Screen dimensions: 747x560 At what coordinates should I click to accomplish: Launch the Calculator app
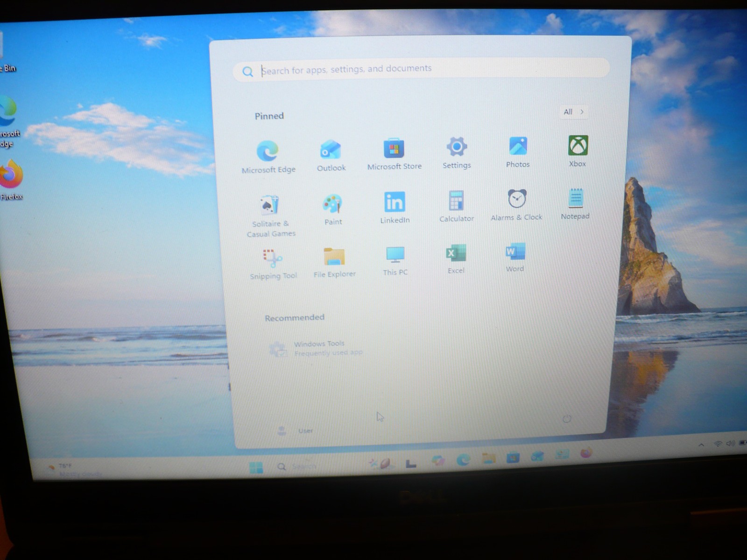click(x=456, y=206)
